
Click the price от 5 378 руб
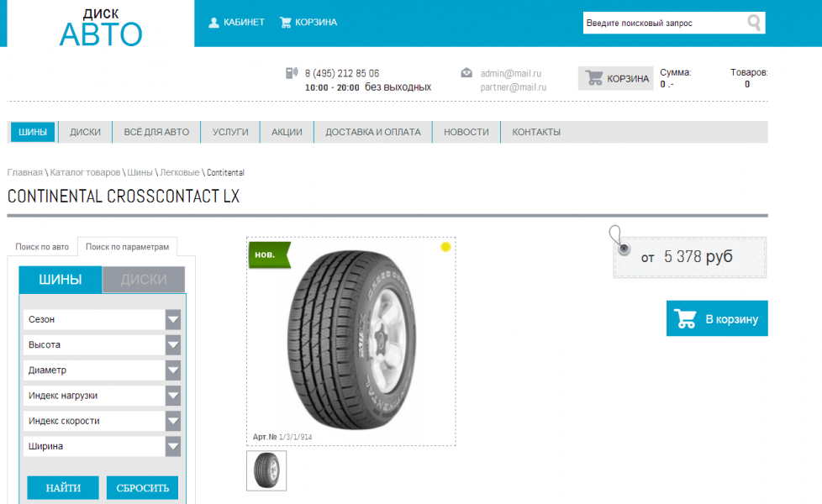(x=687, y=257)
